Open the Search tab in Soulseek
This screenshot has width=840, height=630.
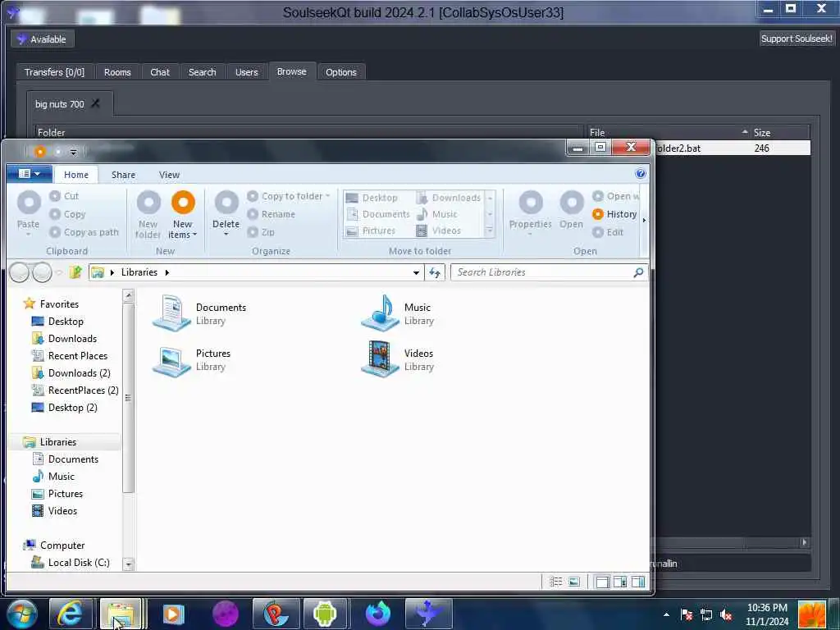202,72
